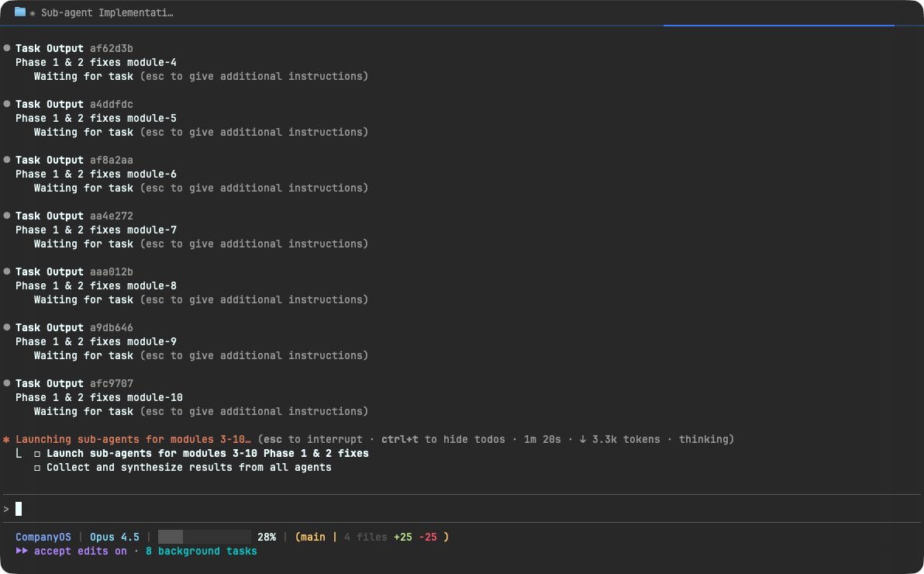Toggle the checkbox for Collect and synthesize results
Screen dimensions: 924x574
point(37,468)
